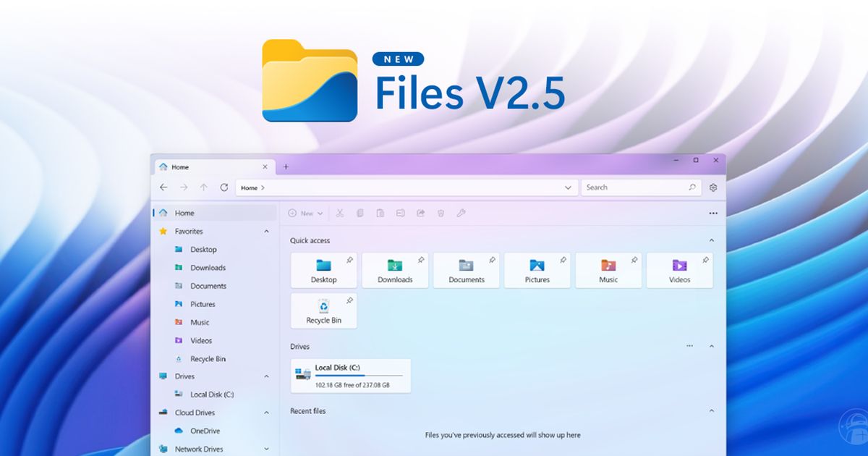Unpin the Downloads quick access card

coord(421,260)
